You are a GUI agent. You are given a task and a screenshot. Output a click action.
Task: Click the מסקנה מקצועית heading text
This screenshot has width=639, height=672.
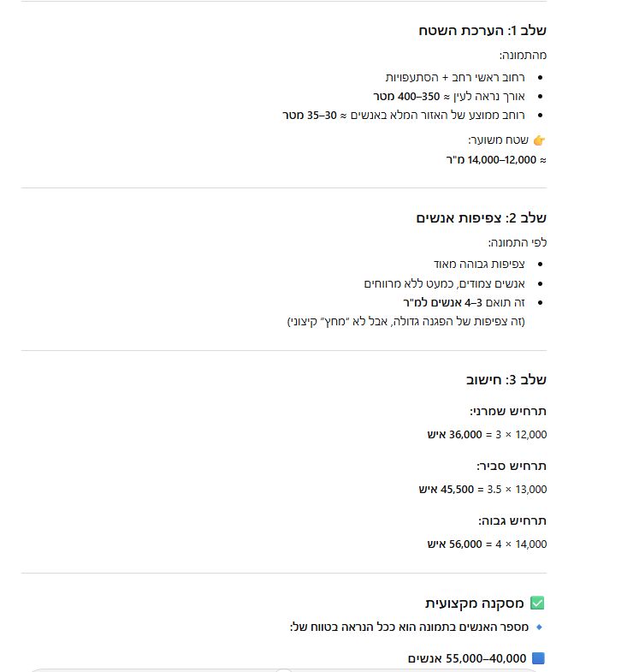coord(476,604)
